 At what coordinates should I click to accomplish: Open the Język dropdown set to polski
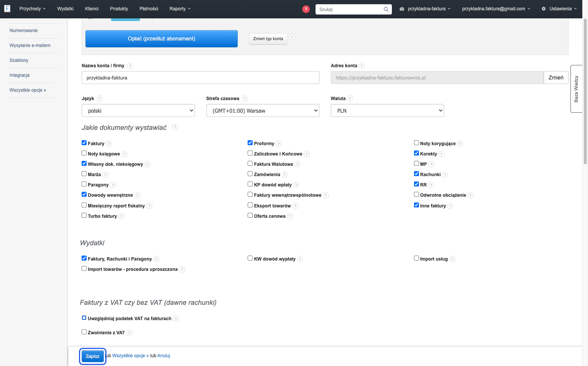click(138, 111)
